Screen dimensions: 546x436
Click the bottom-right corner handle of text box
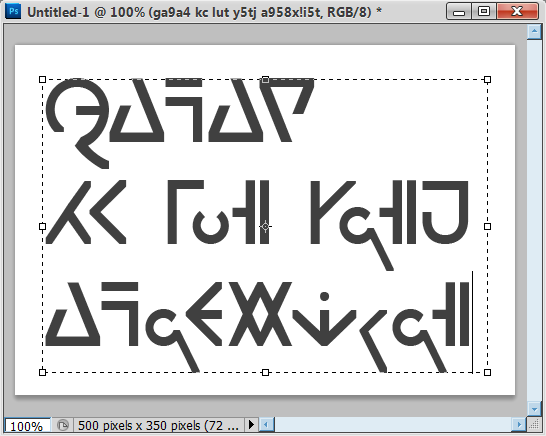pos(488,373)
